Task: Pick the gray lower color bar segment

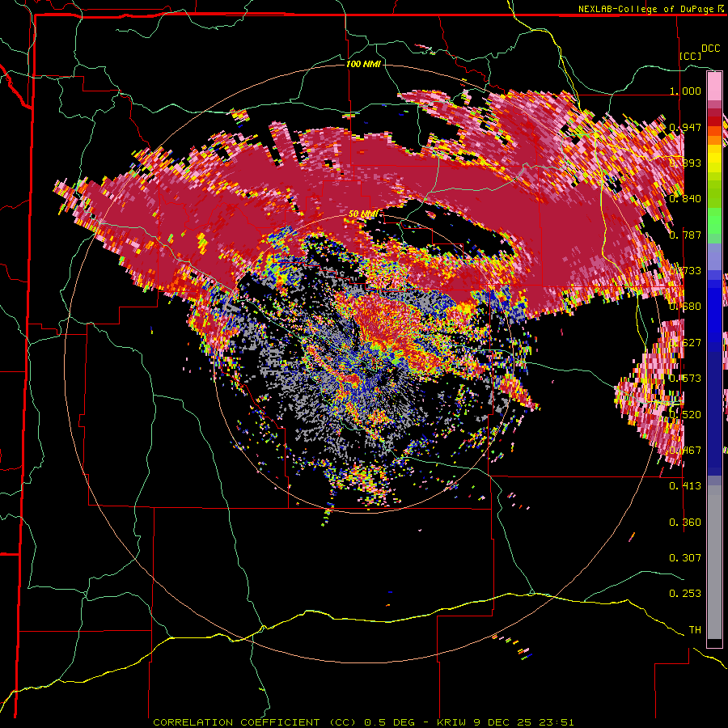Action: tap(714, 562)
